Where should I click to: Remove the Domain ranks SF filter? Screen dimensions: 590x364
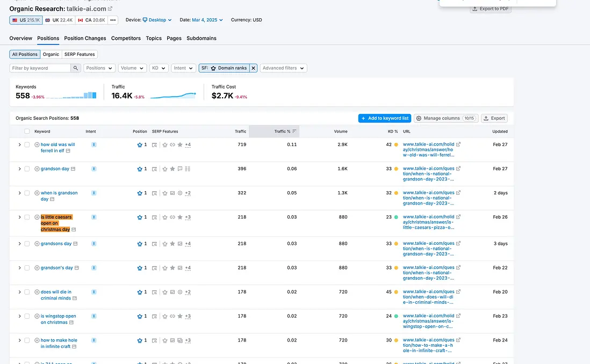click(254, 68)
